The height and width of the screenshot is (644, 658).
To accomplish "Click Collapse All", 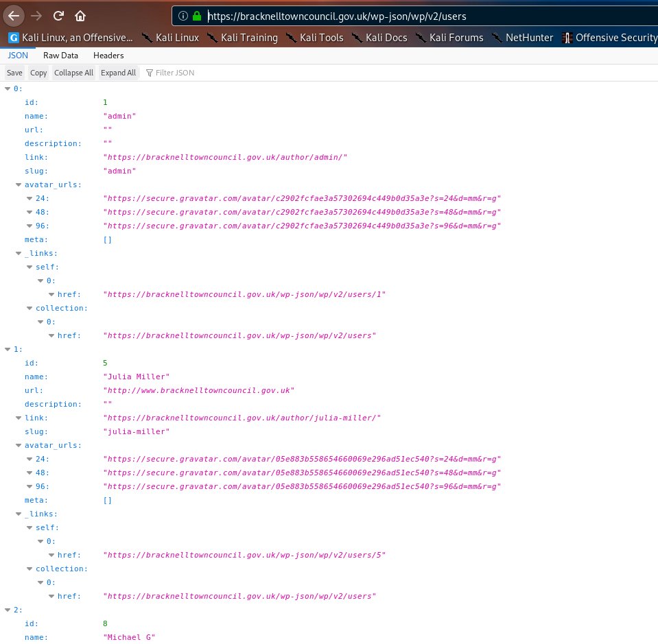I will (73, 73).
